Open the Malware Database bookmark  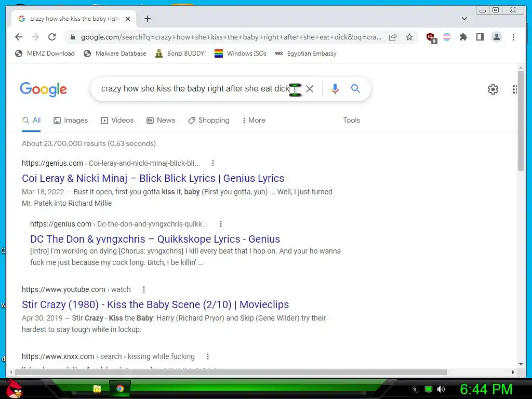coord(115,54)
